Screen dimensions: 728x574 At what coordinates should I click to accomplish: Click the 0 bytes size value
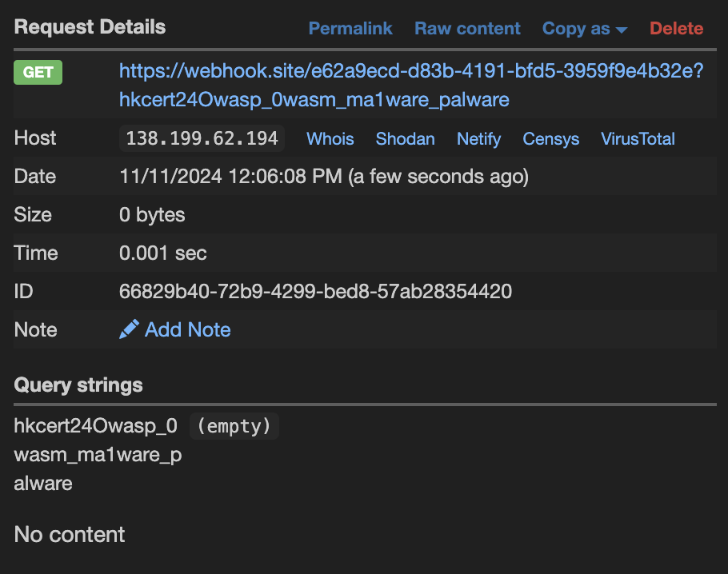(x=152, y=215)
